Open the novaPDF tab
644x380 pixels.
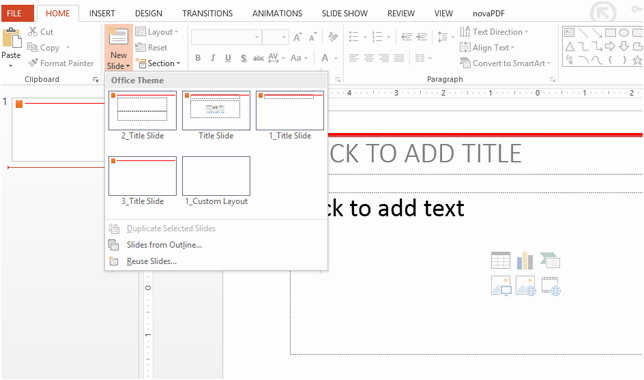pos(488,14)
